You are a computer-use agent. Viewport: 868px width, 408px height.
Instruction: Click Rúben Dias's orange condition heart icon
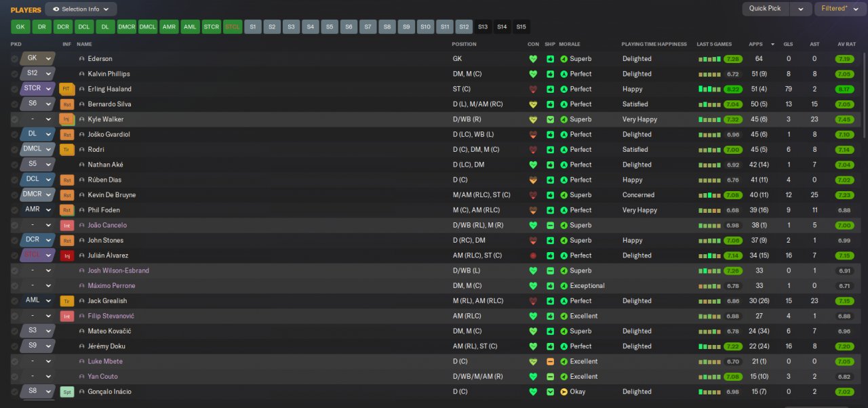(533, 180)
